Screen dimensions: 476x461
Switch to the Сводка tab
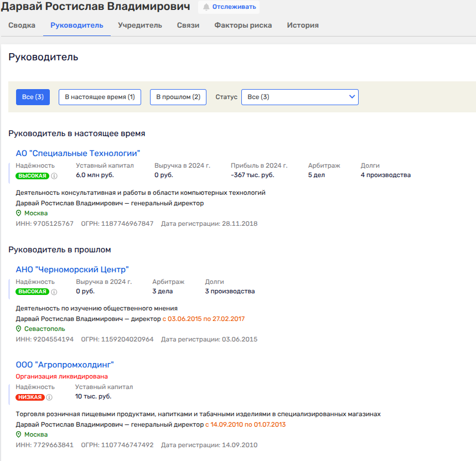(22, 25)
